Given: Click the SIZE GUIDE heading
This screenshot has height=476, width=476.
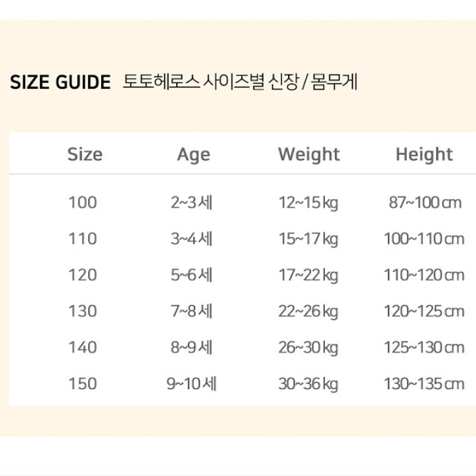Looking at the screenshot, I should (61, 82).
